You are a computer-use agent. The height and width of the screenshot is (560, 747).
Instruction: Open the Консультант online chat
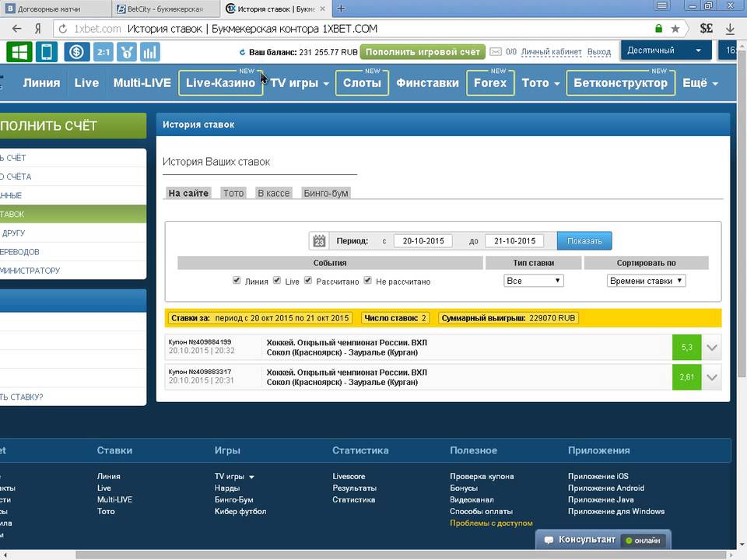coord(603,540)
